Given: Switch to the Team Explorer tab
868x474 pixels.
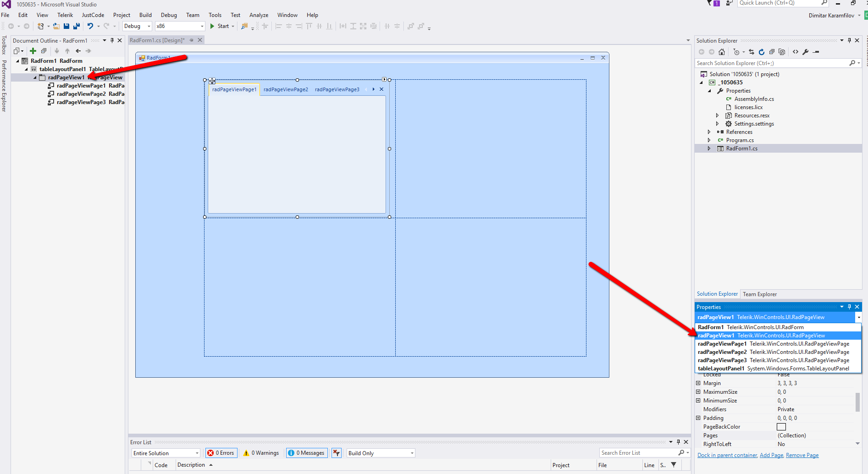Looking at the screenshot, I should (760, 294).
